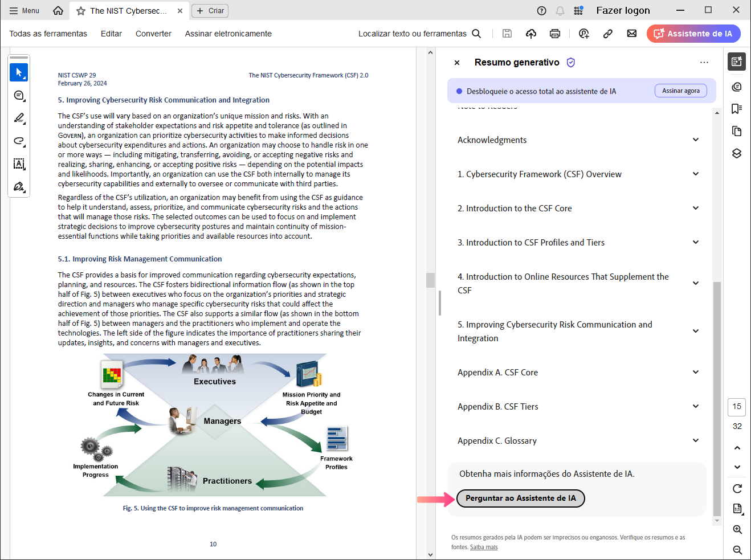Expand Cybersecurity Framework (CSF) Overview
This screenshot has height=560, width=751.
tap(696, 174)
